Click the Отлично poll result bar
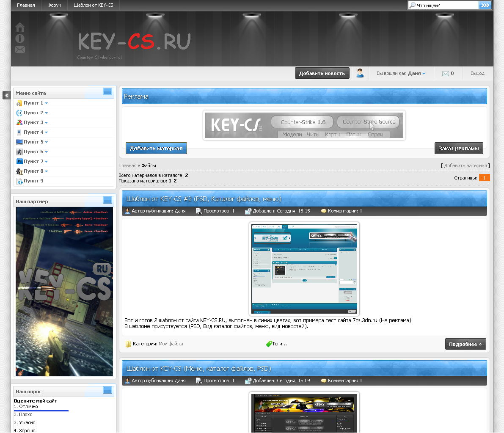Viewport: 504px width, 433px height. click(x=41, y=411)
